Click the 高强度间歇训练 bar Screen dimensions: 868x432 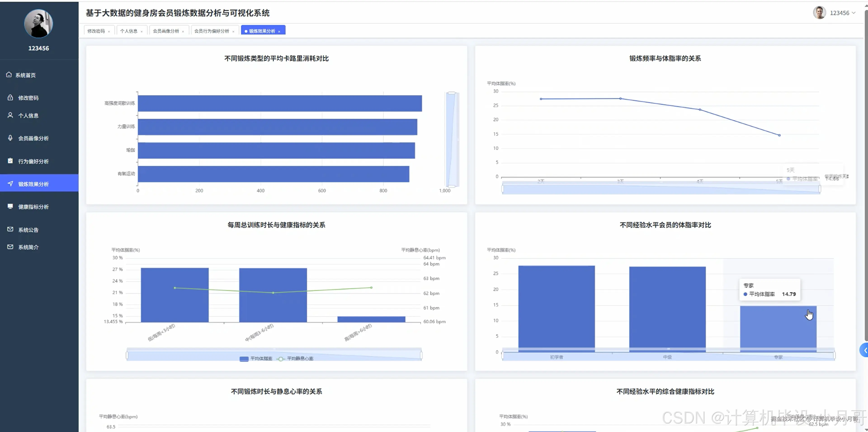pos(280,103)
